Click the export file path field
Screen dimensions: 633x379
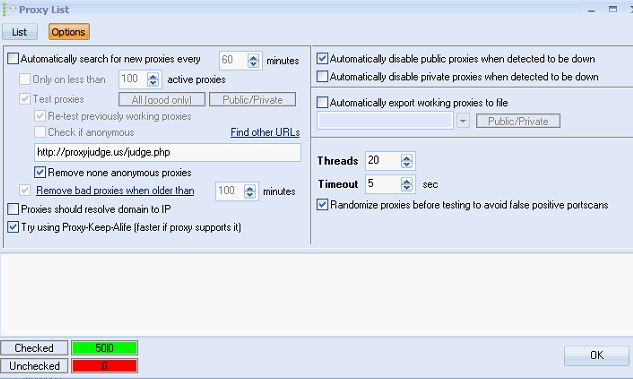click(385, 121)
